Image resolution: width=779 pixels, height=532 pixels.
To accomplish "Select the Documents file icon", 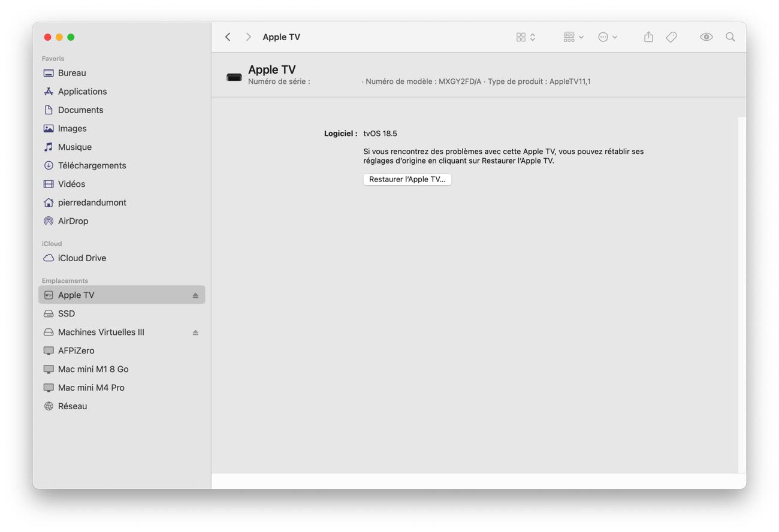I will pos(49,110).
